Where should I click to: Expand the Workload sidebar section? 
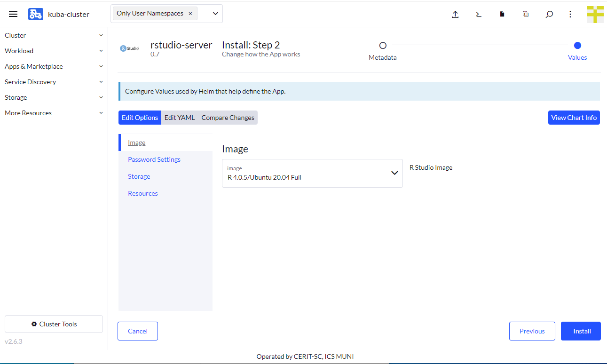click(x=54, y=51)
